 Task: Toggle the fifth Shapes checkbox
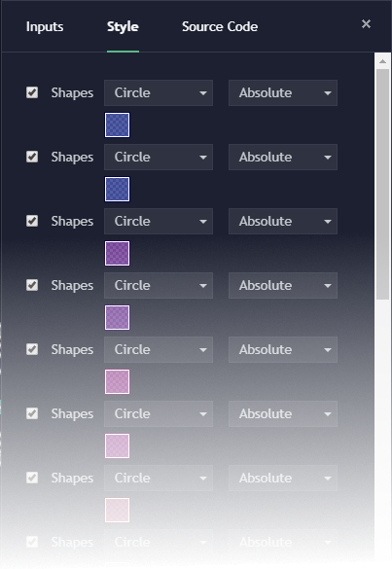click(32, 349)
